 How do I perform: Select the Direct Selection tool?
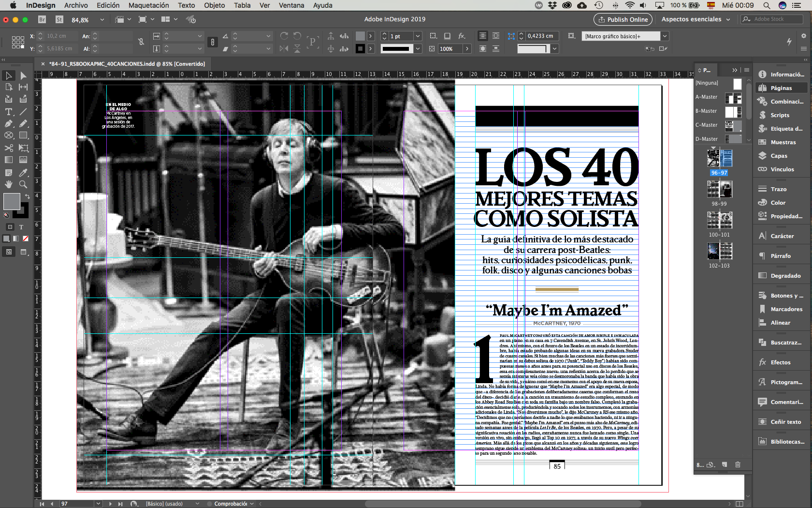pyautogui.click(x=23, y=75)
